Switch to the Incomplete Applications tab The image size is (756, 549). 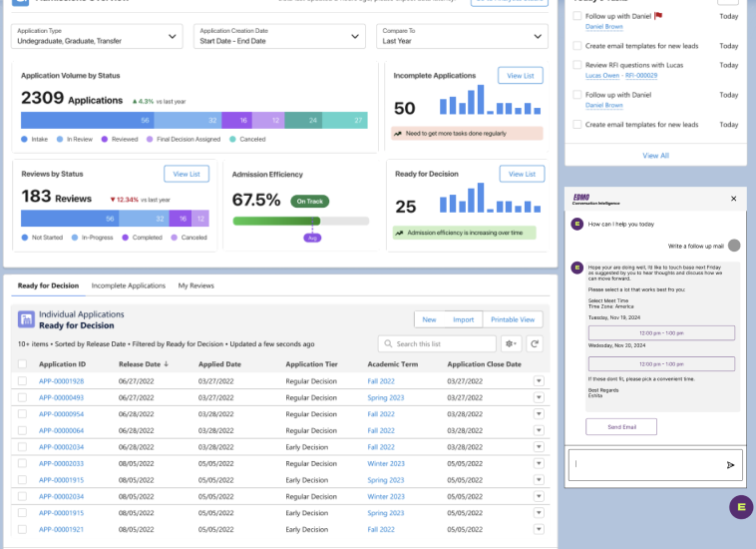point(129,285)
